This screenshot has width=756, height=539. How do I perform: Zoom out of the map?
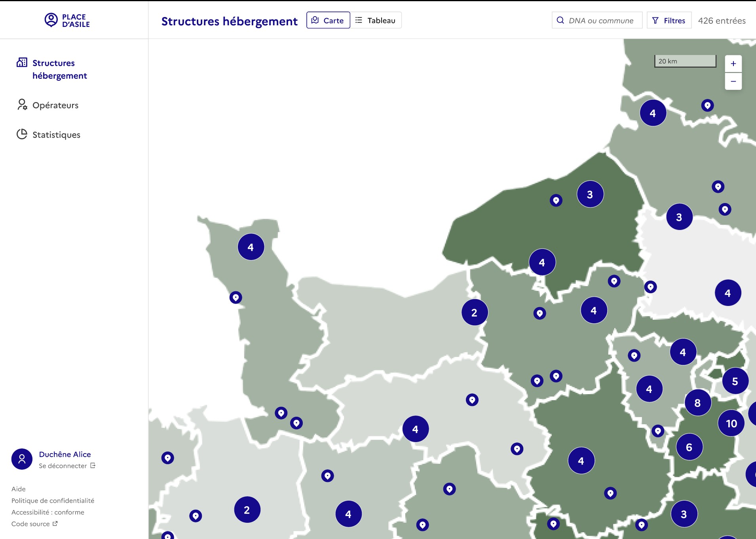coord(733,82)
